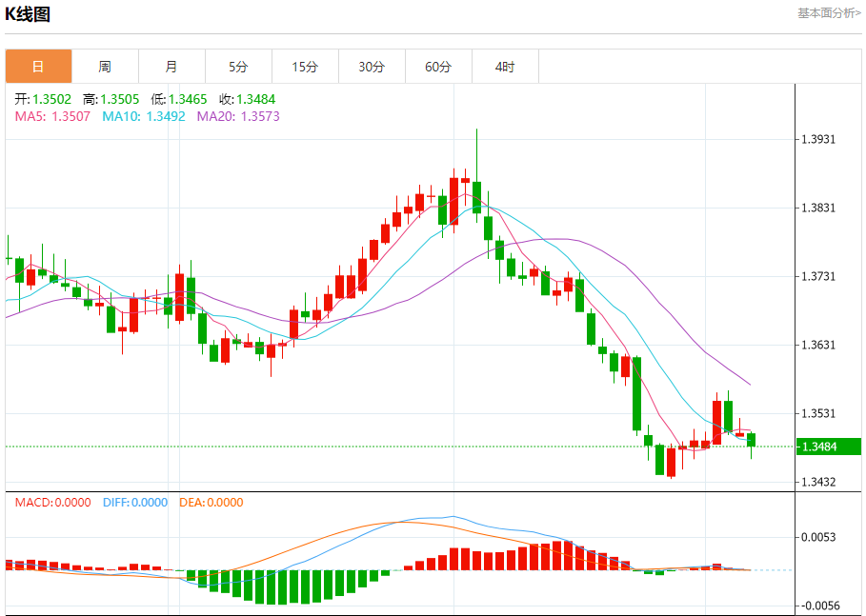
Task: Click the 1.3531 price axis label
Action: pos(818,413)
